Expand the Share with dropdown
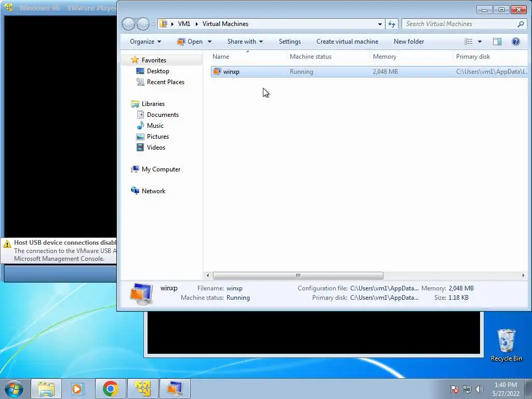Screen dimensions: 532x399 click(245, 42)
